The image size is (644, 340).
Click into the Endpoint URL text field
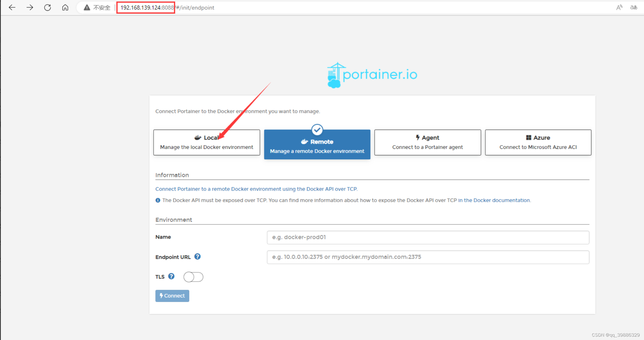tap(428, 257)
